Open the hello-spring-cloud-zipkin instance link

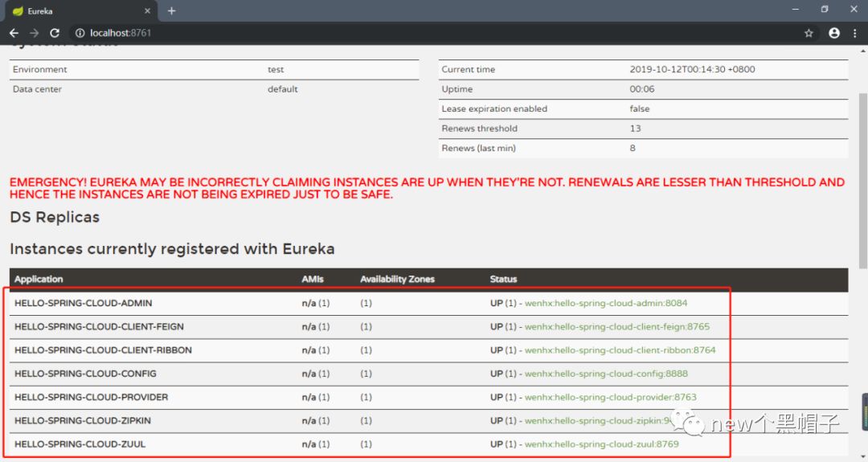tap(596, 420)
